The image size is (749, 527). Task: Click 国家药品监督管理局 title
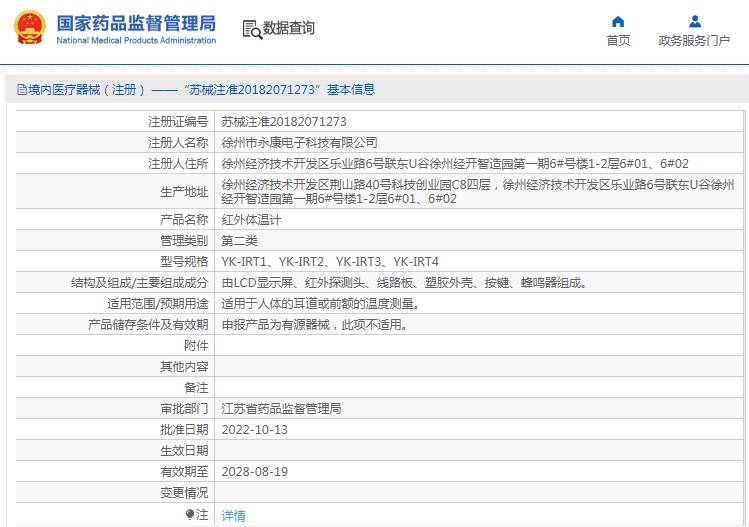pos(136,23)
